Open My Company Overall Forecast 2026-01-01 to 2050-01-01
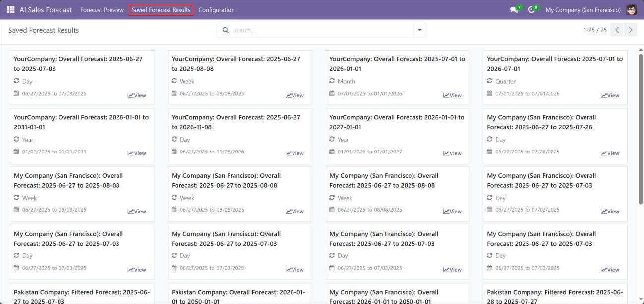The image size is (644, 304). (x=398, y=294)
